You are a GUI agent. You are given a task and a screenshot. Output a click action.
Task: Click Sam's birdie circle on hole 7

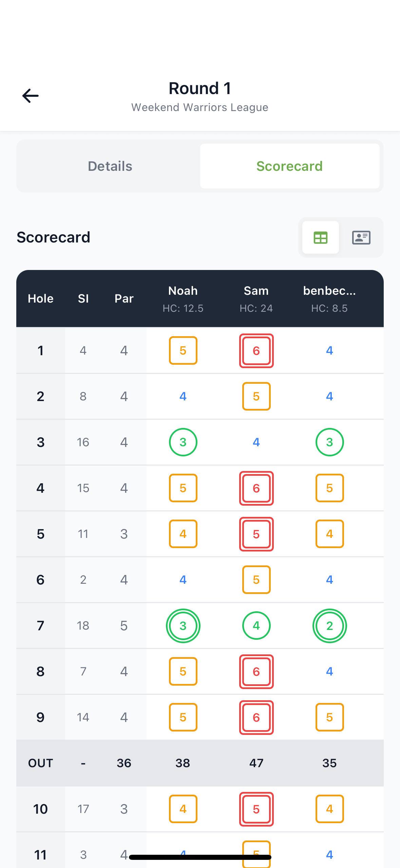[256, 626]
